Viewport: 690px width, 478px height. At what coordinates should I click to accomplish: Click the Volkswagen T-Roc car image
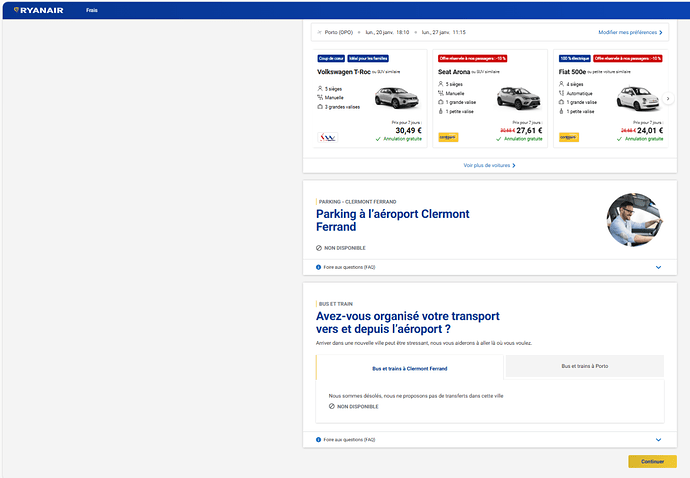point(396,98)
